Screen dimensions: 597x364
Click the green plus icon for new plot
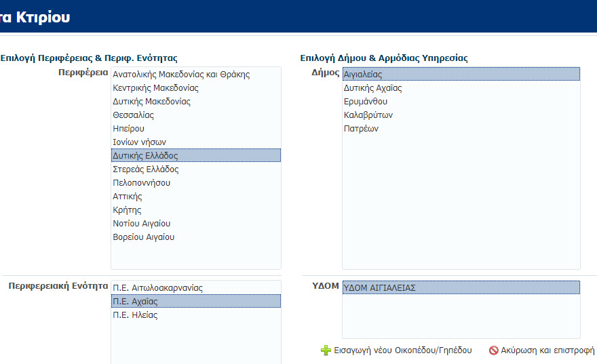coord(326,350)
